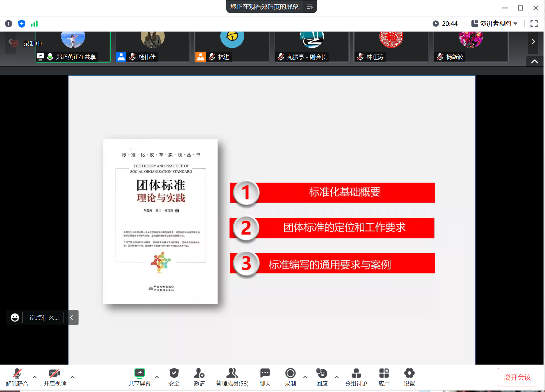Open meeting info icon

[x=9, y=24]
